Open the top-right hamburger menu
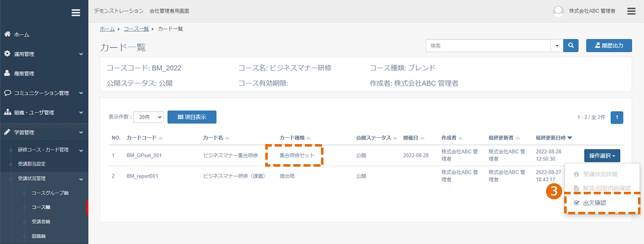This screenshot has height=244, width=644. [x=632, y=11]
